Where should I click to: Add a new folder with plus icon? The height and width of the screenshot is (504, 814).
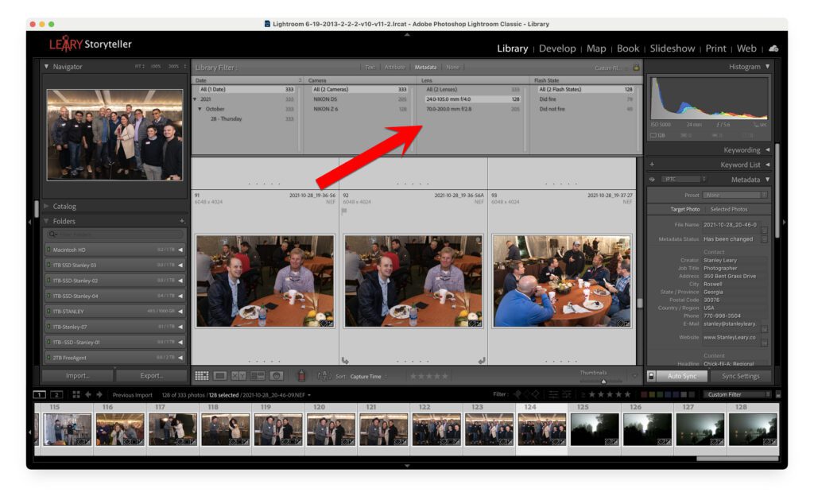[182, 221]
